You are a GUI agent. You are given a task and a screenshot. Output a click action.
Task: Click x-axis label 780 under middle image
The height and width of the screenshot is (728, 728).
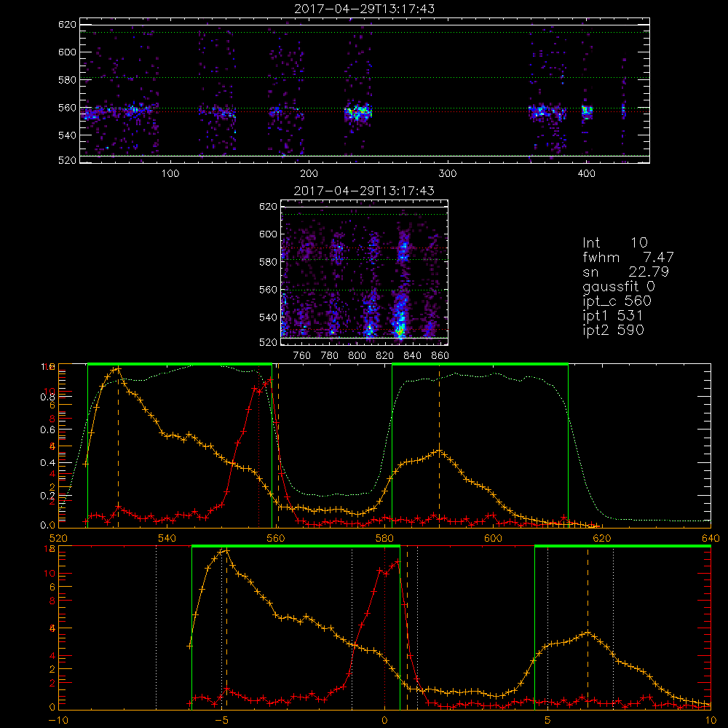(x=330, y=356)
